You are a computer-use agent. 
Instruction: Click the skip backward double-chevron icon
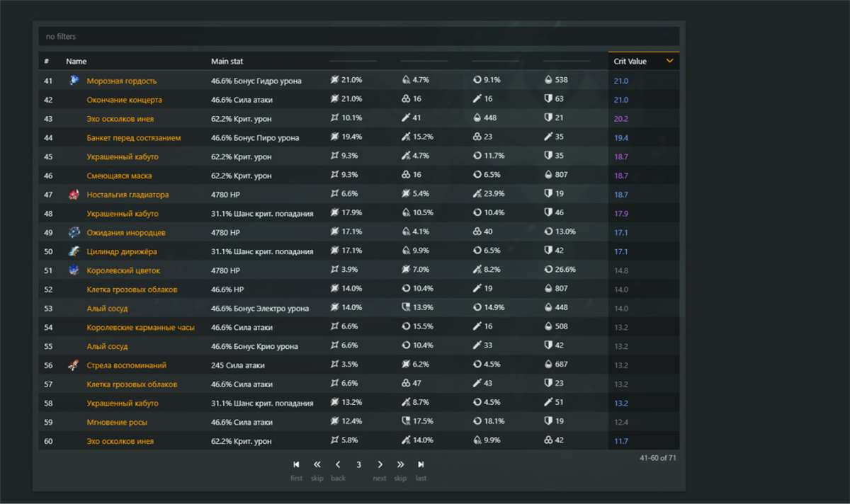(317, 464)
